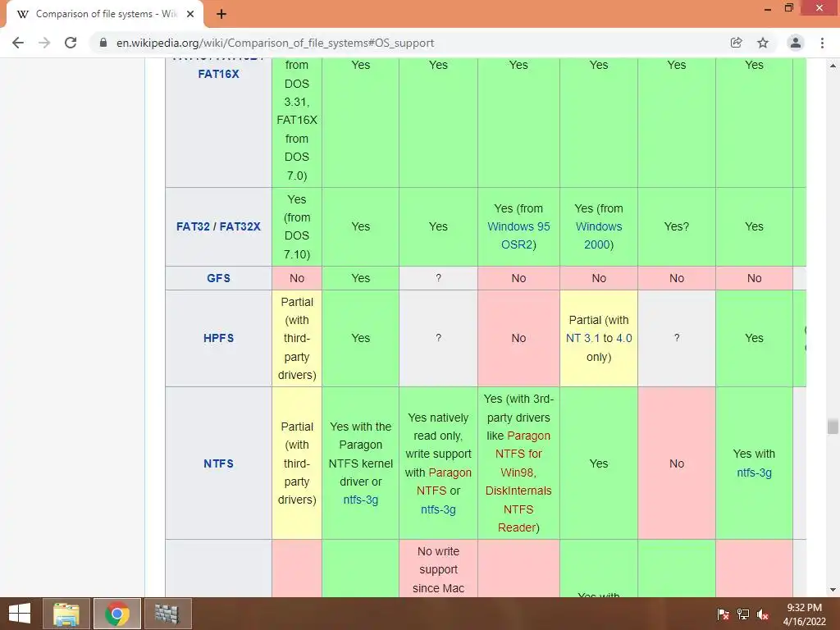The width and height of the screenshot is (840, 630).
Task: Switch to Chrome in the taskbar
Action: click(117, 614)
